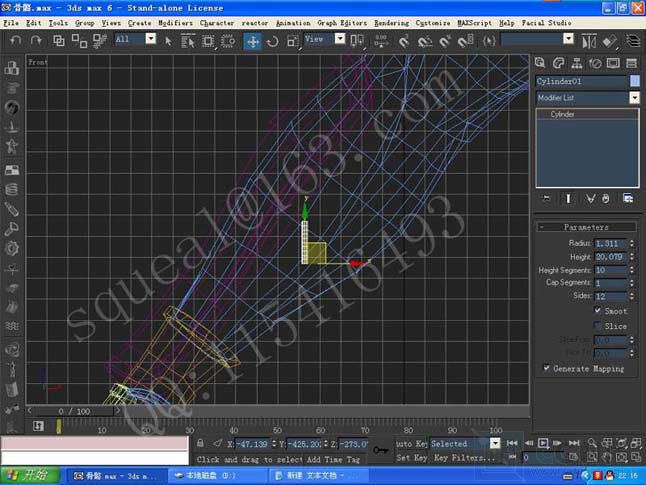Screen dimensions: 646x485
Task: Click the current frame number field
Action: coord(543,457)
